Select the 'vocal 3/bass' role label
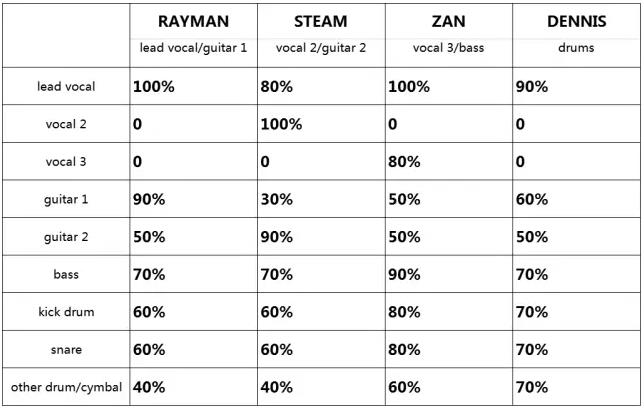 (x=447, y=47)
